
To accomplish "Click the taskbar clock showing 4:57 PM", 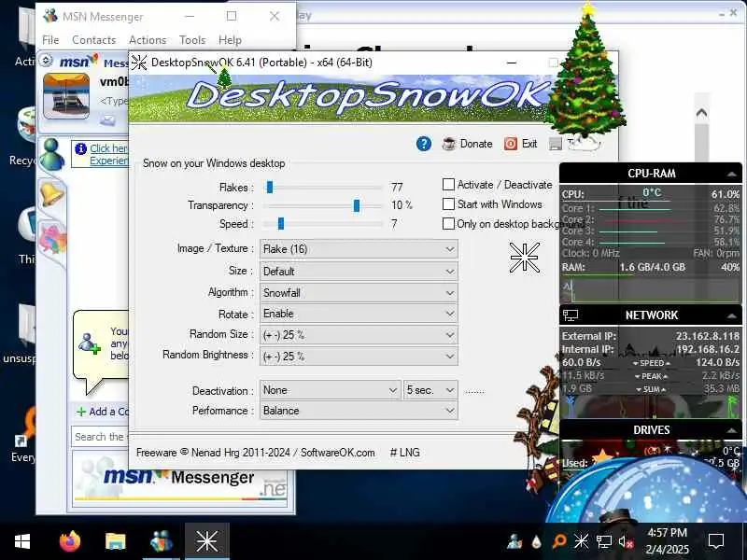I will pyautogui.click(x=667, y=541).
